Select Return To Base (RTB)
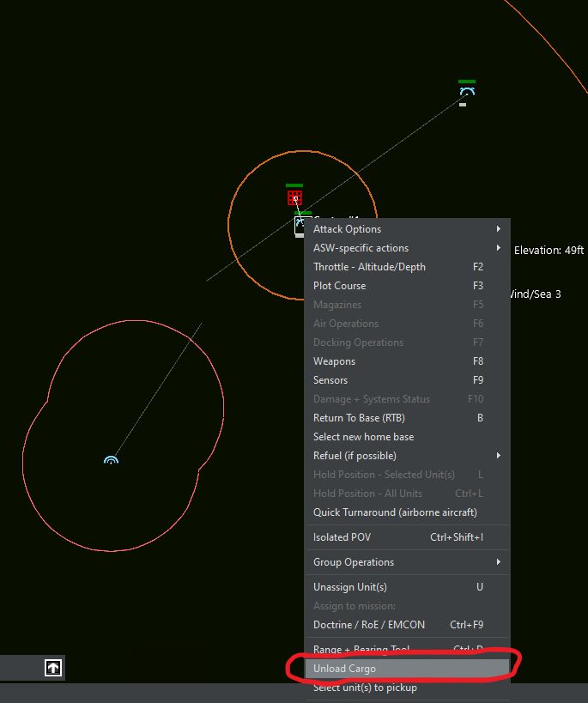The width and height of the screenshot is (588, 703). pos(407,418)
